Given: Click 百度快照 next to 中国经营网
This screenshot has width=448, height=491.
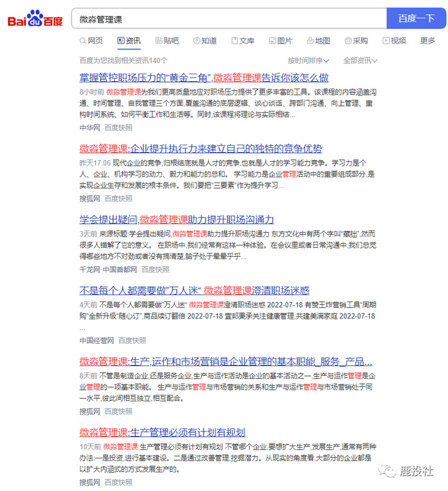Looking at the screenshot, I should 132,341.
